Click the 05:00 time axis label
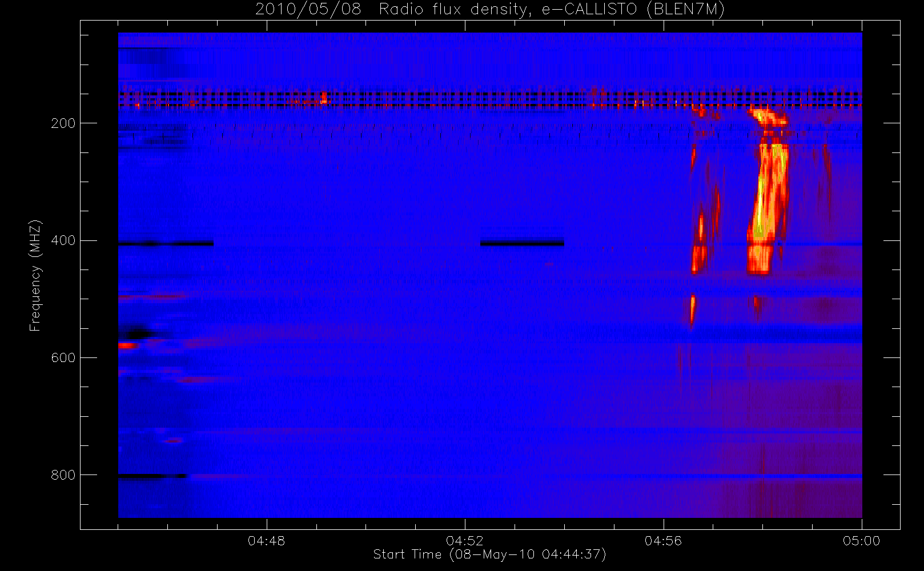924x571 pixels. pyautogui.click(x=861, y=541)
